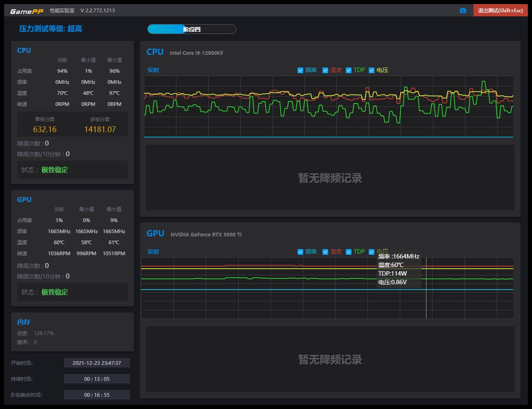Click the CPU status 极致稳定
Screen dimensions: 532x409
[55, 170]
